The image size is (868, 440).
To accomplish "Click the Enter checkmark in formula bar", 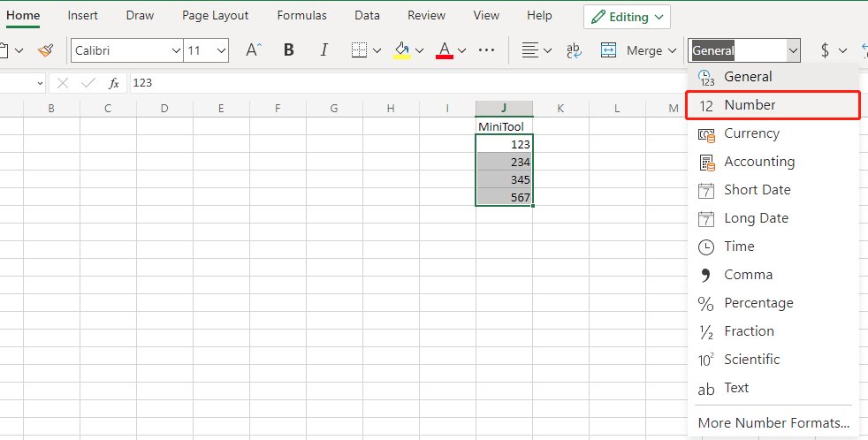I will click(x=88, y=83).
